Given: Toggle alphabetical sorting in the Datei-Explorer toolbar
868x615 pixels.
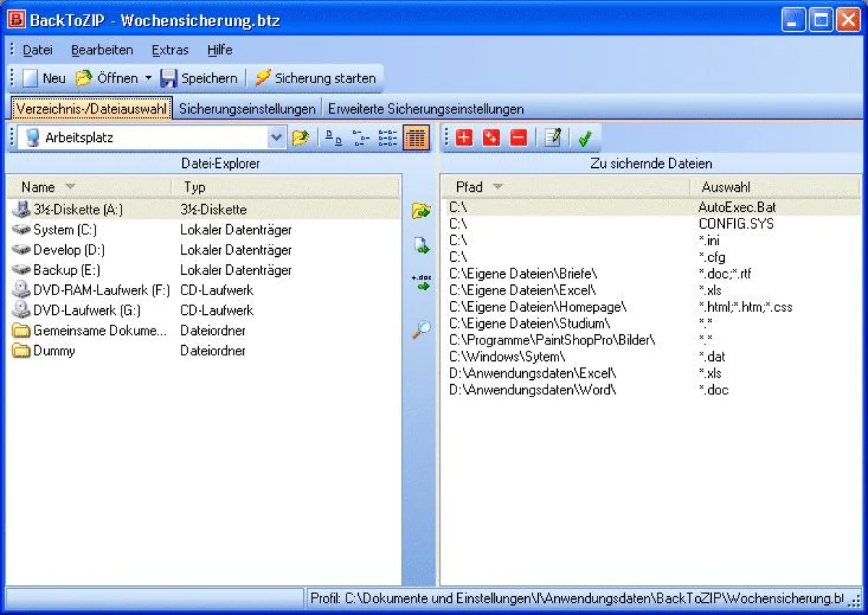Looking at the screenshot, I should pos(333,137).
